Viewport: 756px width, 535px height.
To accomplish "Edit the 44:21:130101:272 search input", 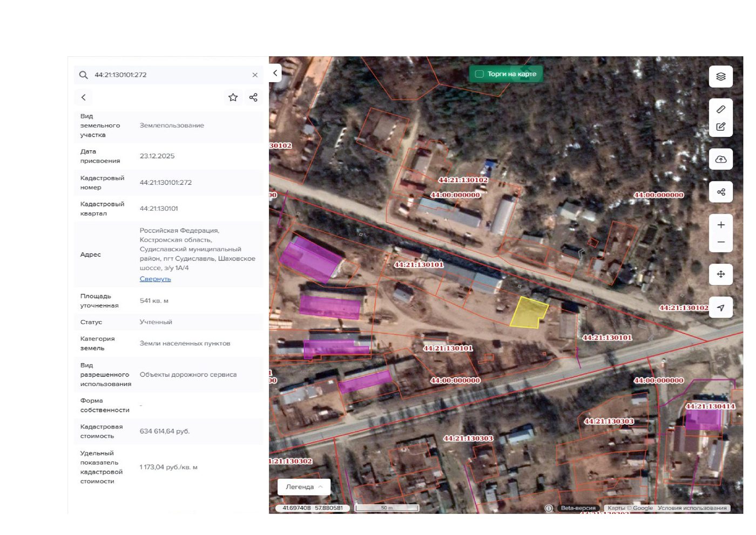I will coord(168,75).
